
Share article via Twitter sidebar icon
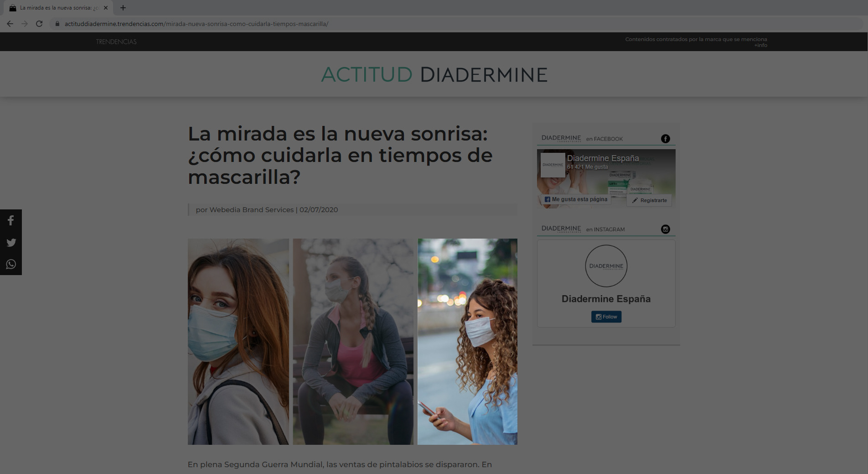(x=11, y=243)
